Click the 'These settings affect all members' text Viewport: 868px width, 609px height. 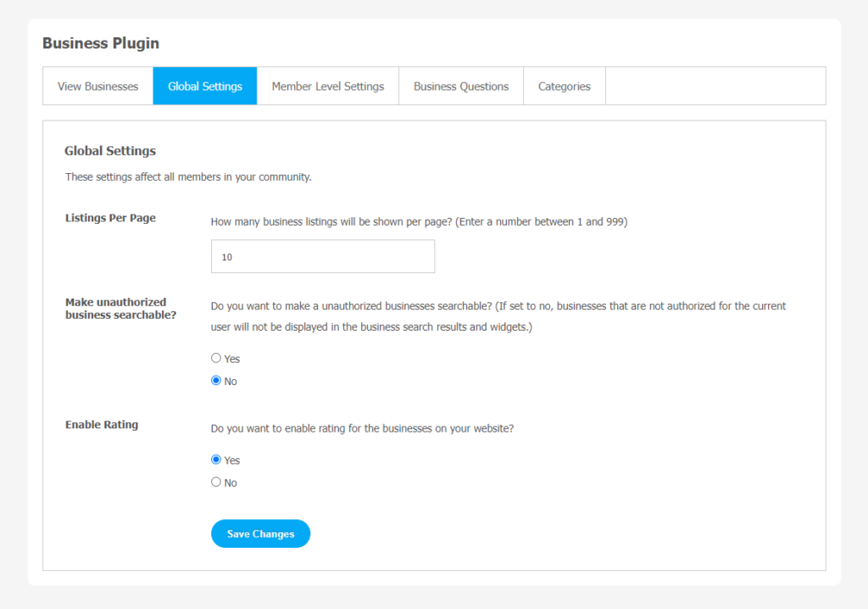(188, 176)
